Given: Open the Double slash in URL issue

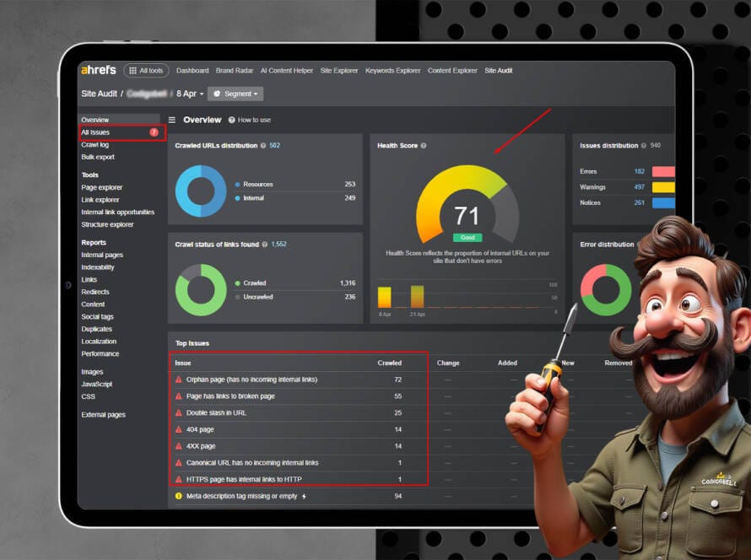Looking at the screenshot, I should tap(216, 412).
